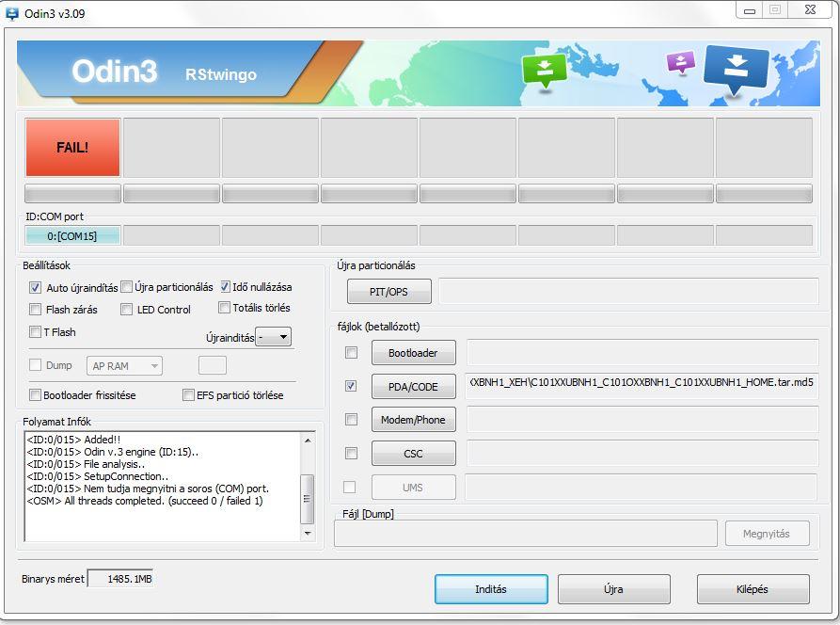Tick EFS partíció törlése checkbox
840x625 pixels.
pyautogui.click(x=188, y=395)
